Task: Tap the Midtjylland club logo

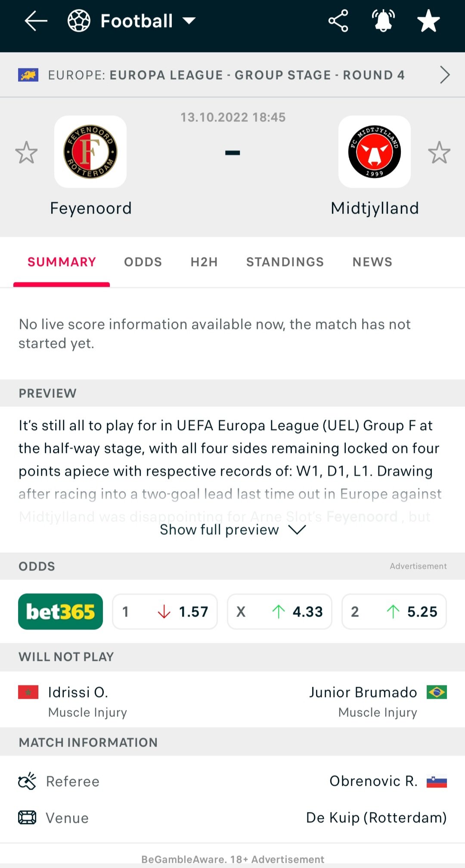Action: (375, 152)
